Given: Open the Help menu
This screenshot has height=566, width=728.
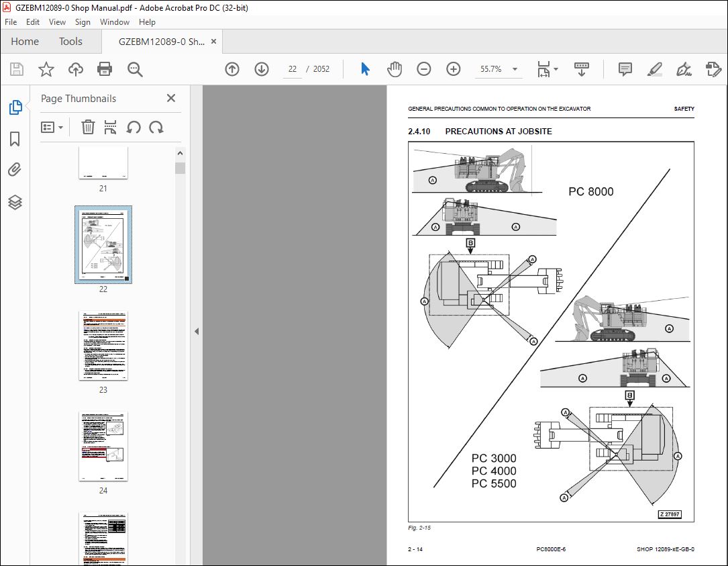Looking at the screenshot, I should (147, 22).
